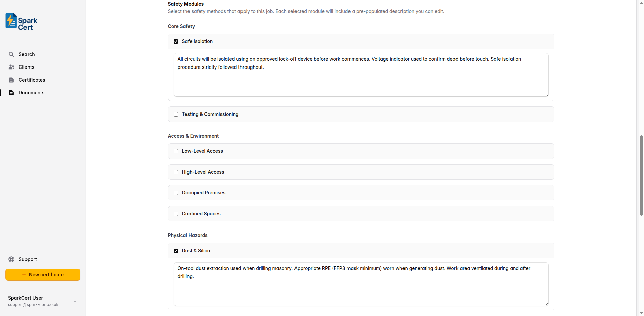Click the New certificate button
The width and height of the screenshot is (644, 316).
tap(43, 274)
